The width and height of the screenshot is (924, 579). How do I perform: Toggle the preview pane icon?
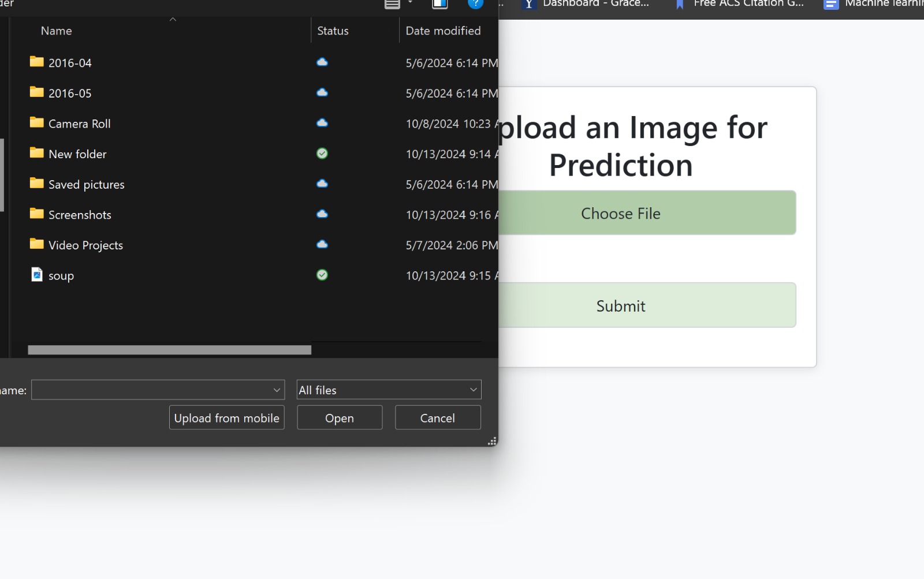coord(440,4)
